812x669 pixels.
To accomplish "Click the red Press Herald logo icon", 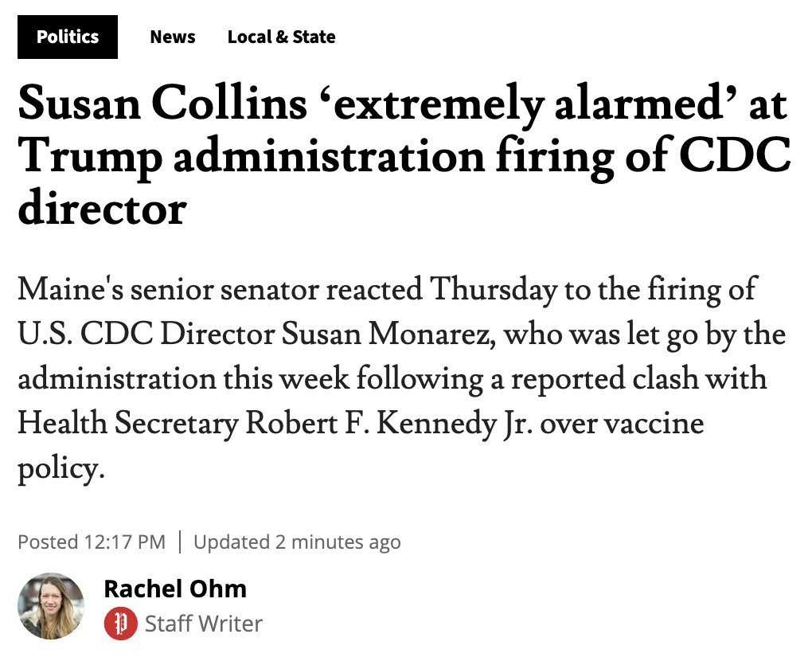I will [121, 624].
